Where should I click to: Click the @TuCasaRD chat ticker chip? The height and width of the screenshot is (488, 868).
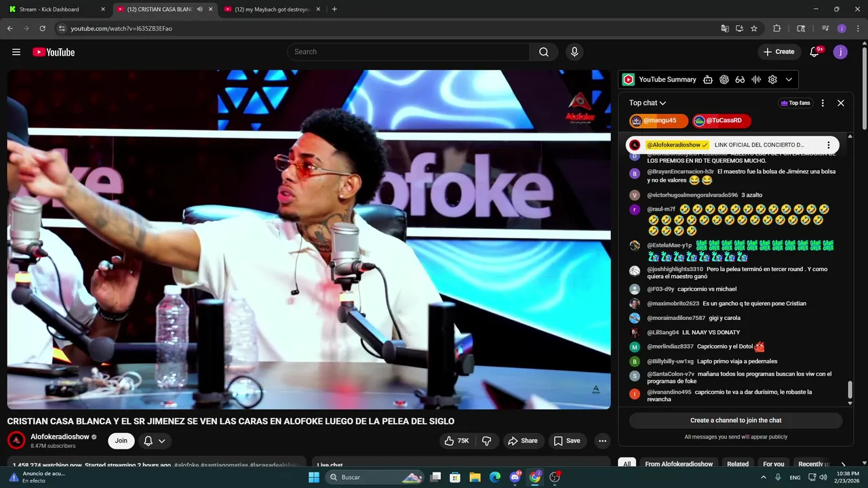tap(722, 121)
